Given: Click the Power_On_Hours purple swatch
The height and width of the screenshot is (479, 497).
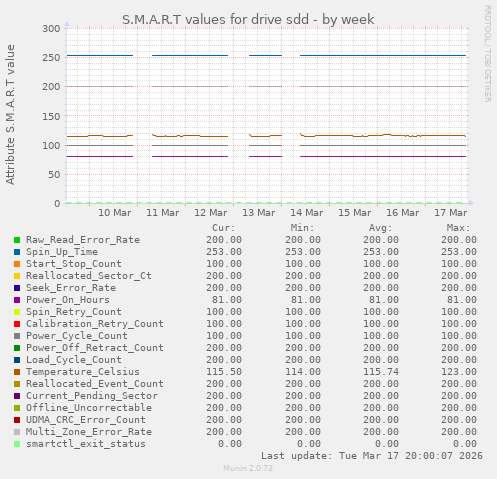Looking at the screenshot, I should click(17, 300).
